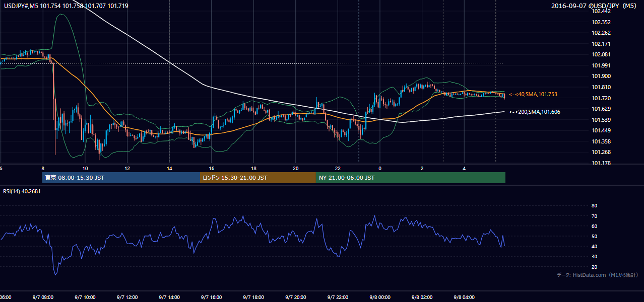The height and width of the screenshot is (302, 644).
Task: Click price level 101.629 on axis
Action: click(x=601, y=109)
